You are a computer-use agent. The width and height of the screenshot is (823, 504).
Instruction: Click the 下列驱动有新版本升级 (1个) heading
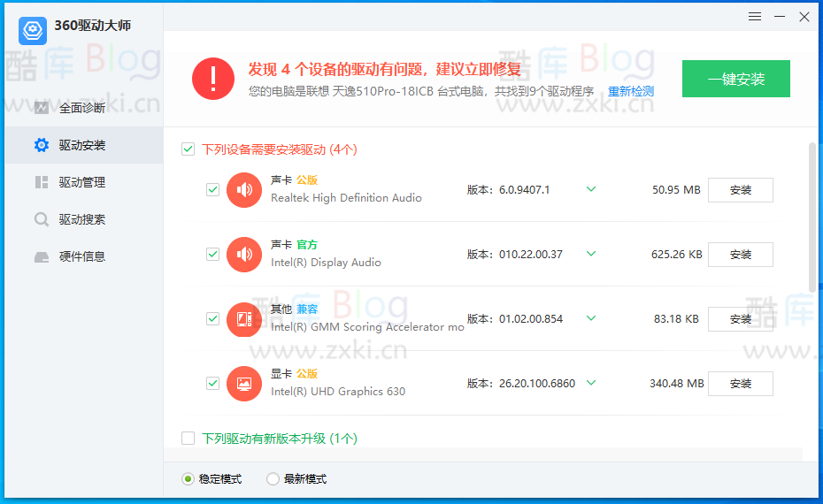click(x=280, y=438)
